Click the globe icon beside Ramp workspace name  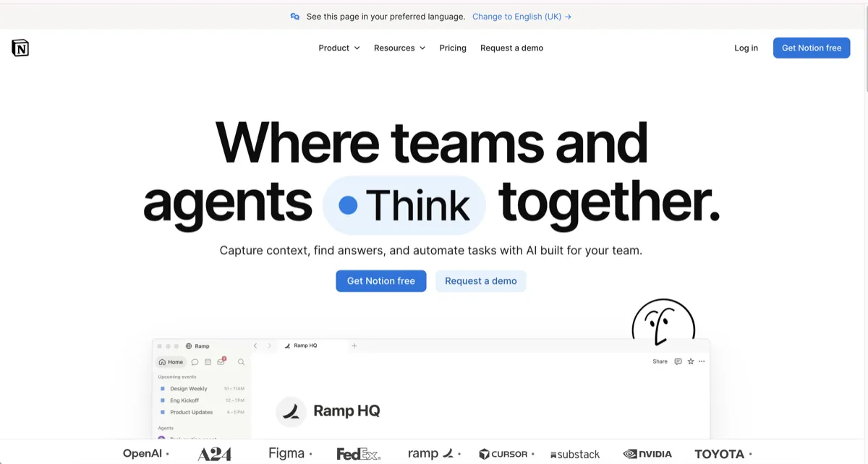tap(189, 346)
